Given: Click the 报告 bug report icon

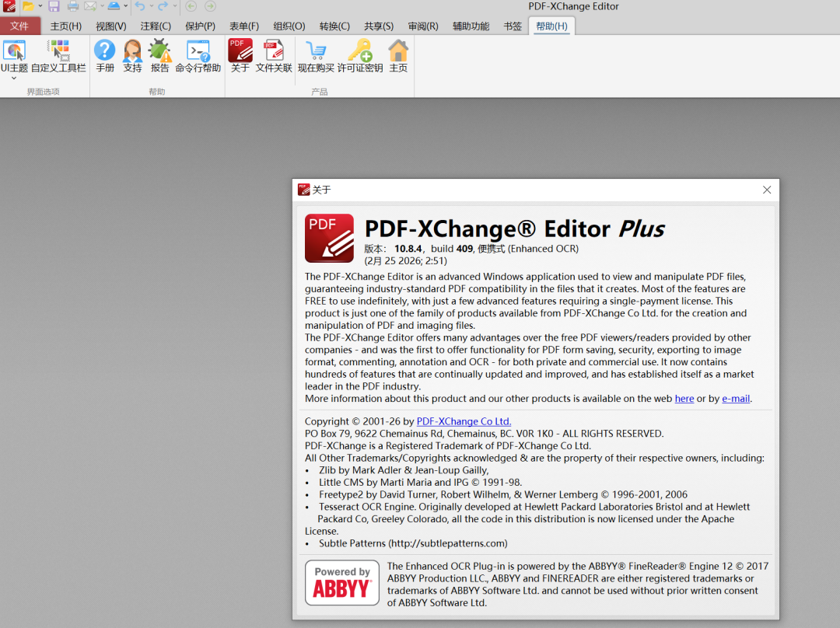Looking at the screenshot, I should tap(160, 56).
